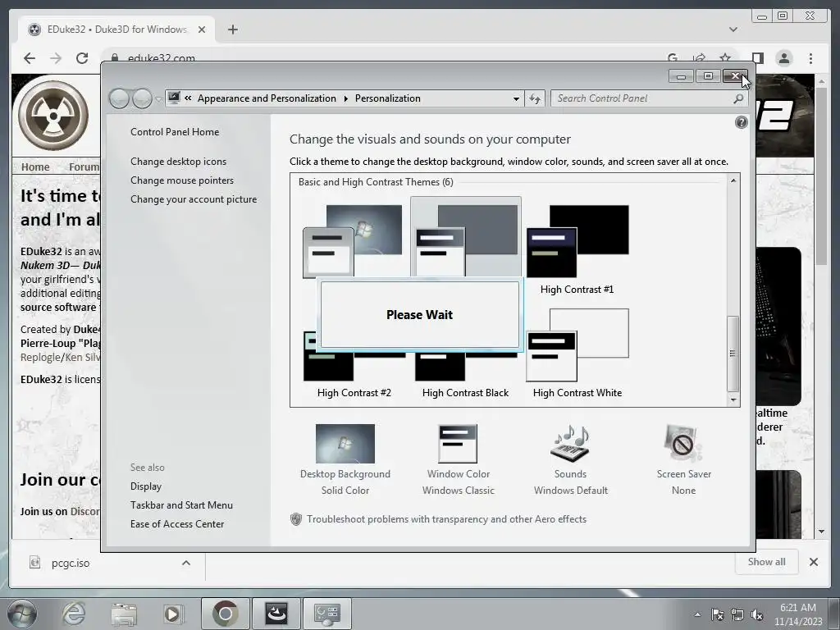The image size is (840, 630).
Task: Open Chrome tab search chevron
Action: (733, 30)
